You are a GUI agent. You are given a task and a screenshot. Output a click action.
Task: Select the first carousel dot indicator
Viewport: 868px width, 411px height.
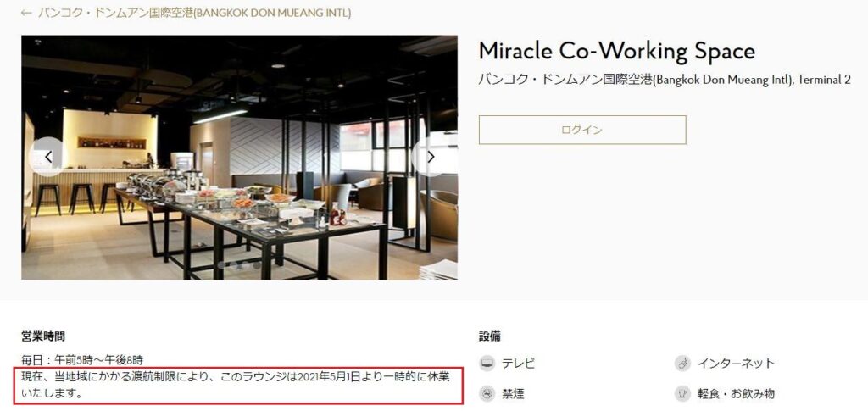[x=222, y=265]
